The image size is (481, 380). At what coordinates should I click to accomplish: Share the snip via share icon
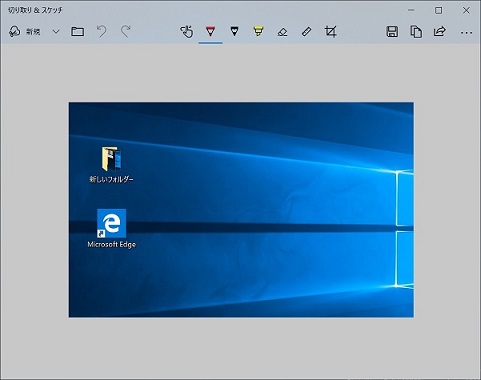[x=440, y=32]
